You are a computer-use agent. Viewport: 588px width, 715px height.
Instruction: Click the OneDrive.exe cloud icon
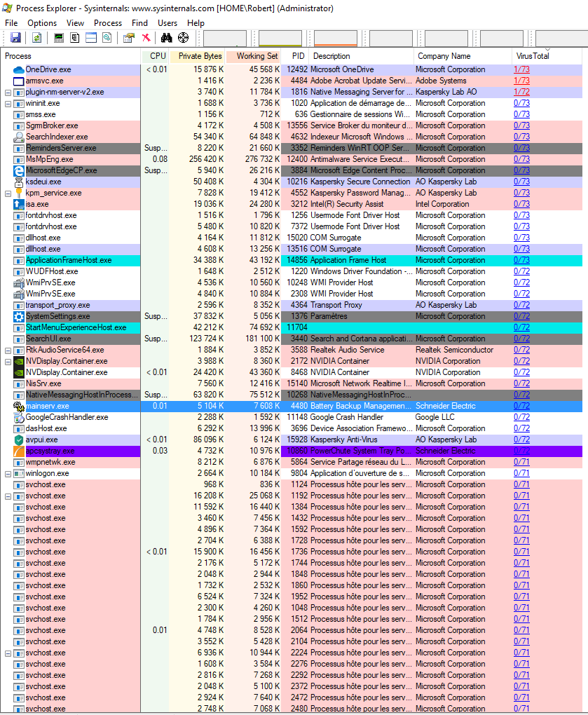19,70
